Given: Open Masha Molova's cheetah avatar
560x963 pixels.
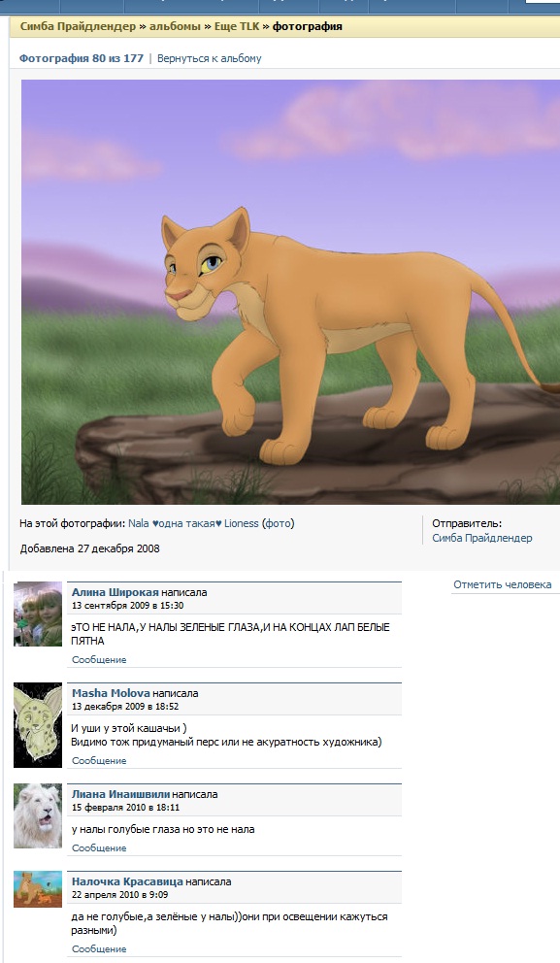Looking at the screenshot, I should 38,725.
